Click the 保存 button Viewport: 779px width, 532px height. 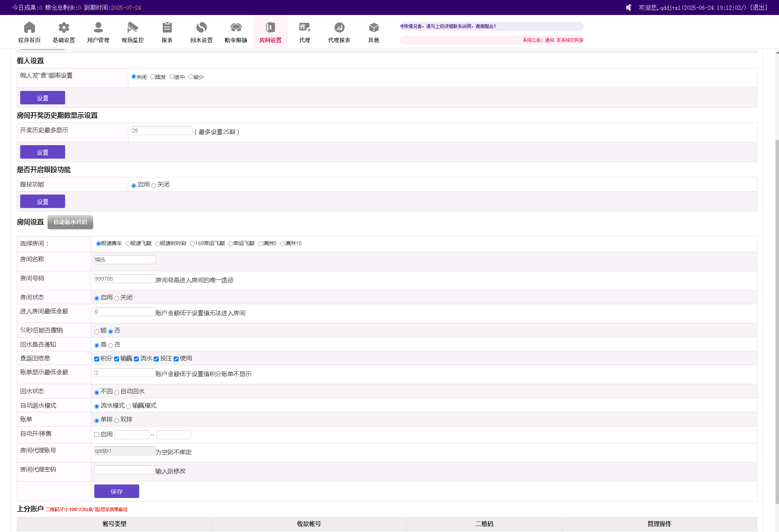[x=116, y=492]
